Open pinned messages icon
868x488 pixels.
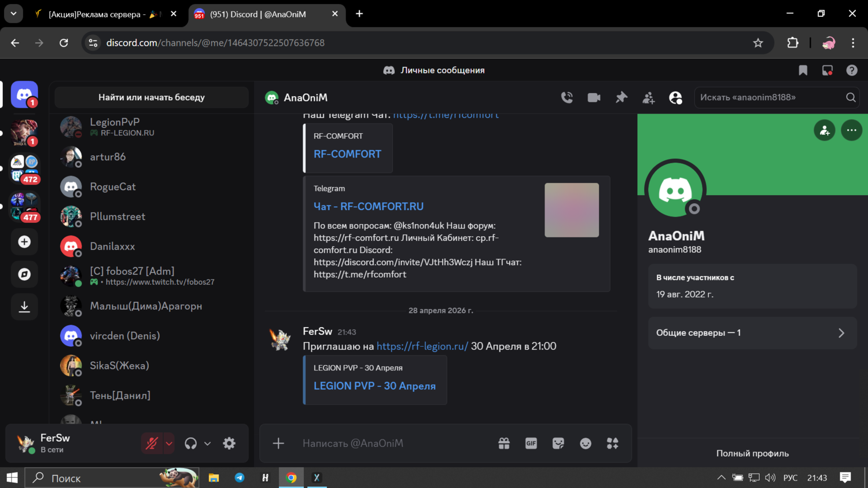pyautogui.click(x=621, y=97)
